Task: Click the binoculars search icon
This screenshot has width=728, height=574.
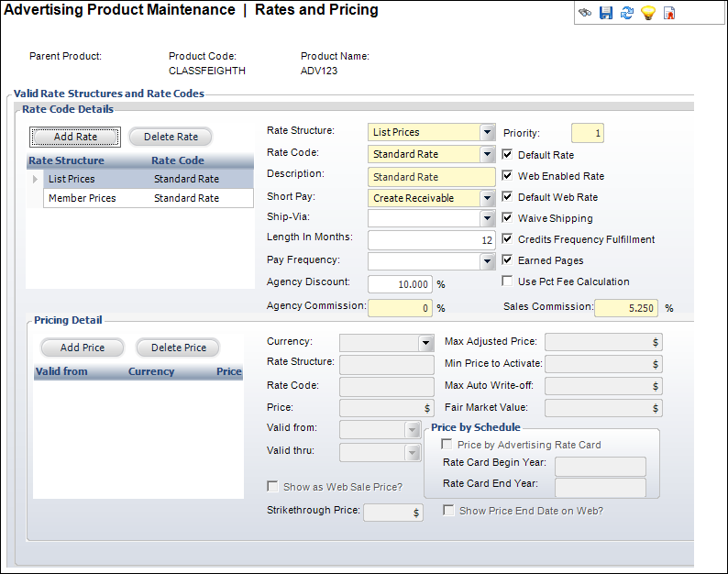Action: click(584, 13)
